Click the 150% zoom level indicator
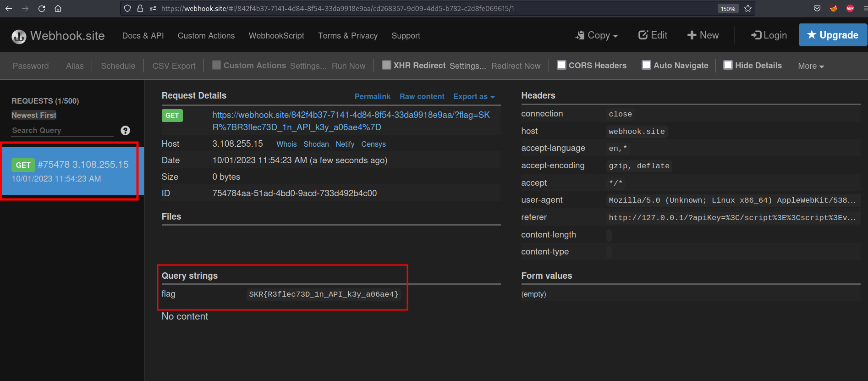The height and width of the screenshot is (381, 868). click(728, 9)
